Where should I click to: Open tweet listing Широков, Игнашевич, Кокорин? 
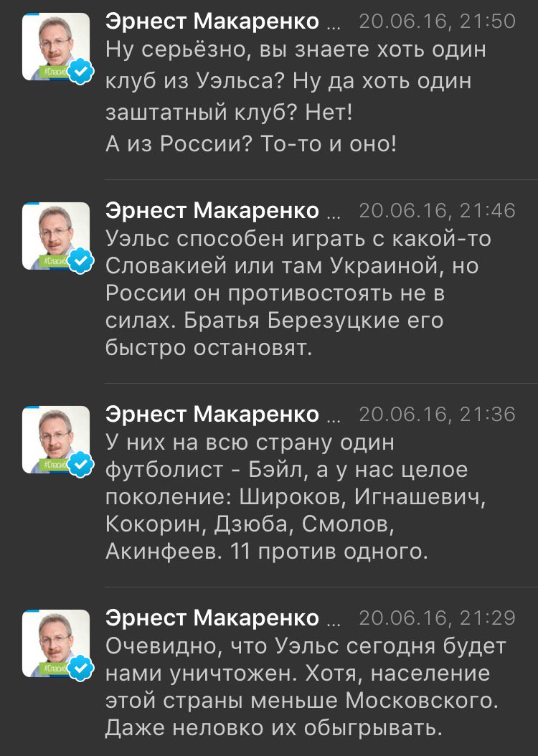pyautogui.click(x=294, y=496)
